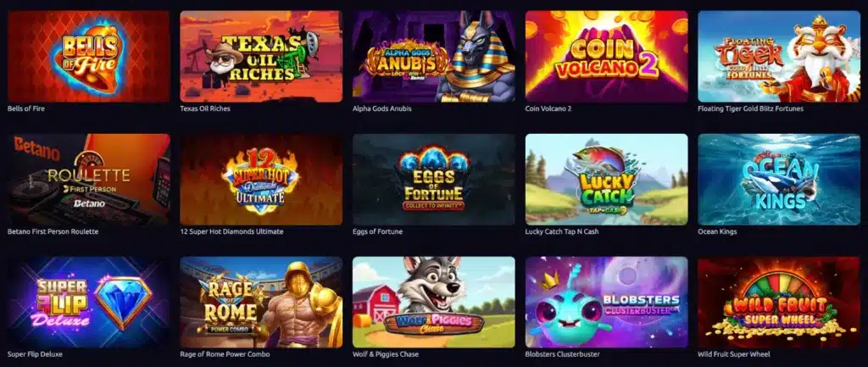Select the Eggs of Fortune game image
Screen dimensions: 868x367
coord(434,180)
